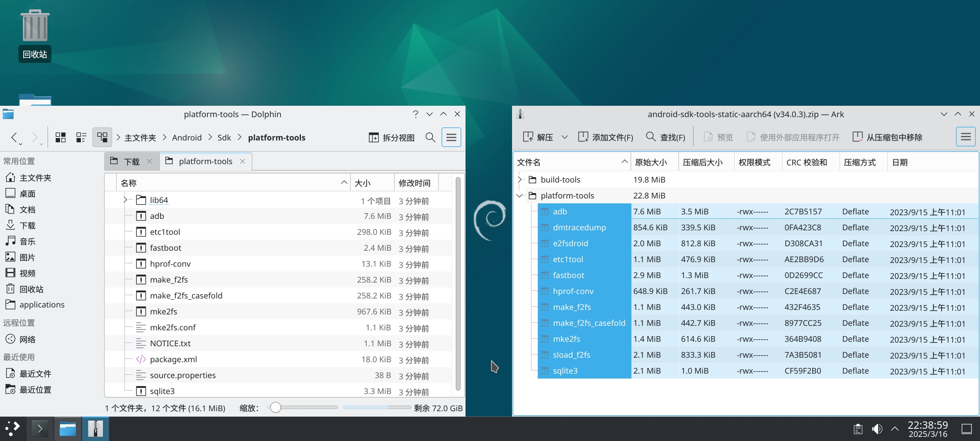Click the volume icon in system tray

point(877,429)
